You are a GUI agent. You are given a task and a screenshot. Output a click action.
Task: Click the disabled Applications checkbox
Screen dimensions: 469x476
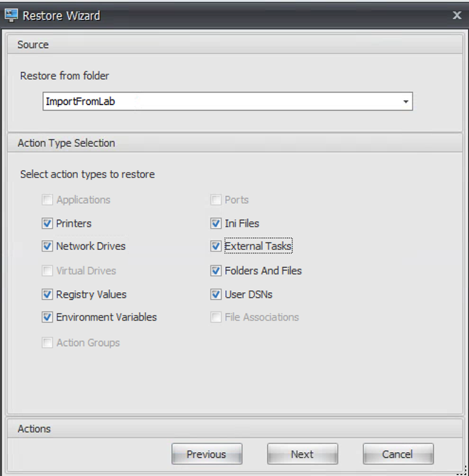47,200
